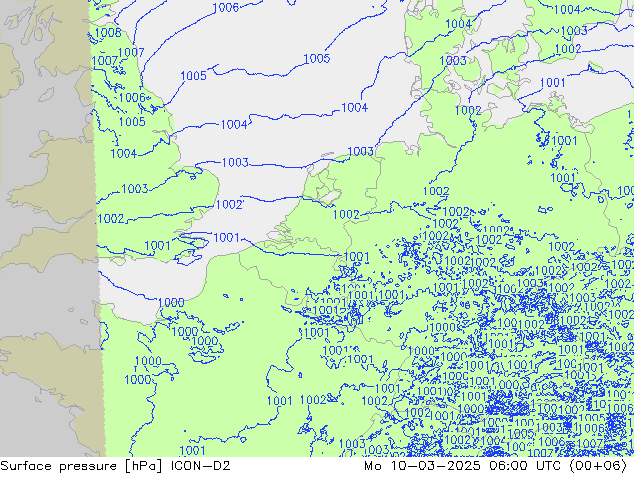The image size is (634, 490).
Task: Click the date "Mo 10-03-2025" in caption
Action: 422,466
